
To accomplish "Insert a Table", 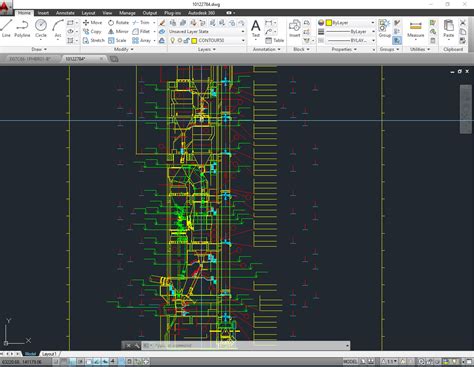I will point(275,40).
